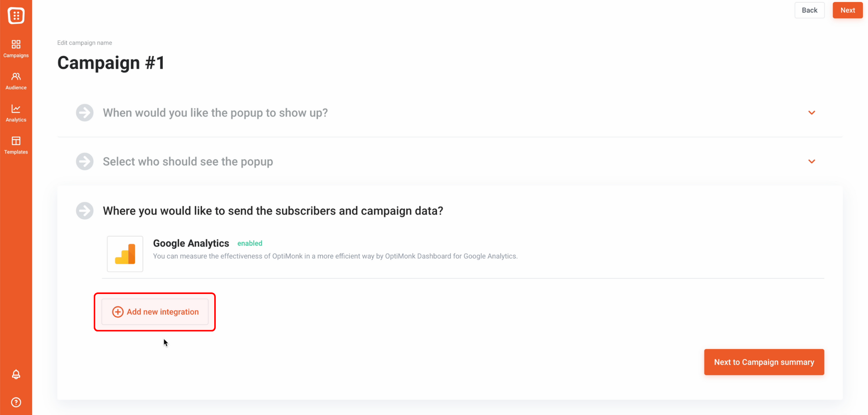Viewport: 868px width, 415px height.
Task: Open notifications bell icon
Action: (16, 374)
